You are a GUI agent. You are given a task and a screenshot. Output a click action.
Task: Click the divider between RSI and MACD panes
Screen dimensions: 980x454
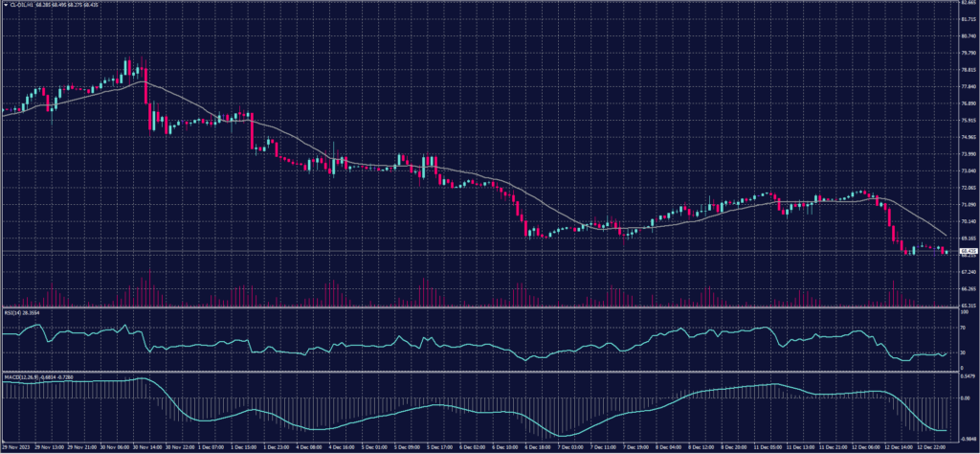[479, 372]
